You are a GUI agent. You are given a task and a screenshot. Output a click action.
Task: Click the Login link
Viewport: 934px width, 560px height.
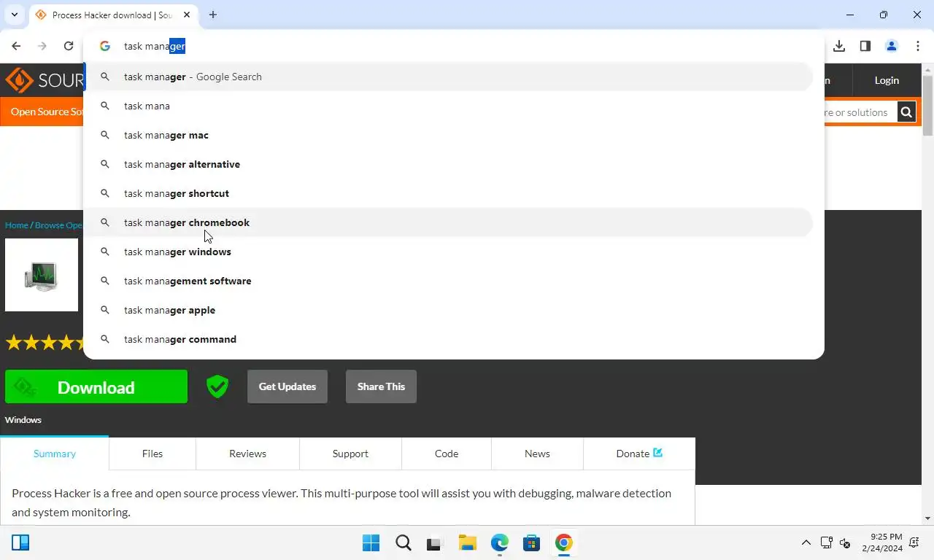[x=887, y=80]
